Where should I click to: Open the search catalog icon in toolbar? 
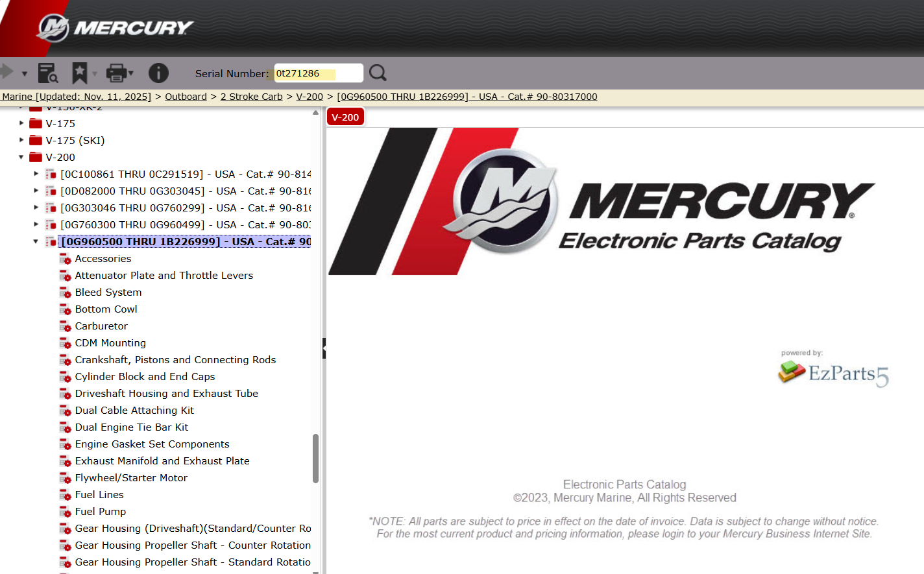[x=48, y=73]
